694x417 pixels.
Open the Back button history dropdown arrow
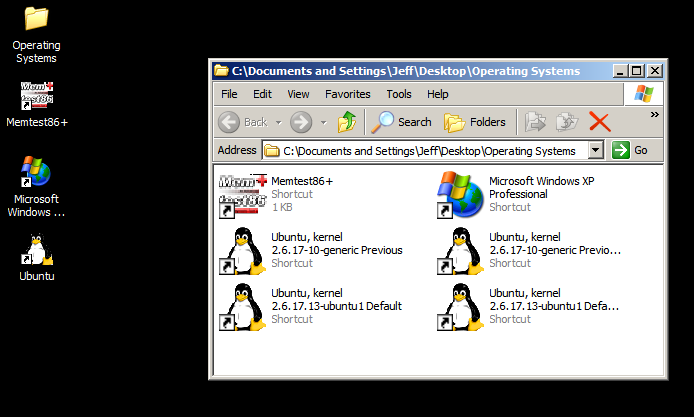pos(279,122)
